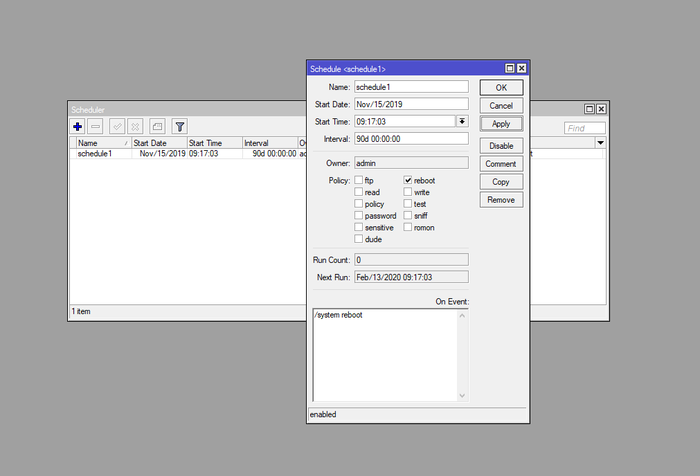Screen dimensions: 700x476
Task: Confirm with the OK button
Action: click(x=501, y=88)
